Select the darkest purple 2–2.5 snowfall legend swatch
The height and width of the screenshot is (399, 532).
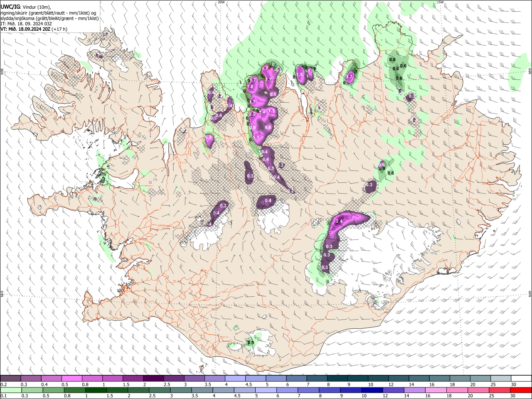pos(153,379)
